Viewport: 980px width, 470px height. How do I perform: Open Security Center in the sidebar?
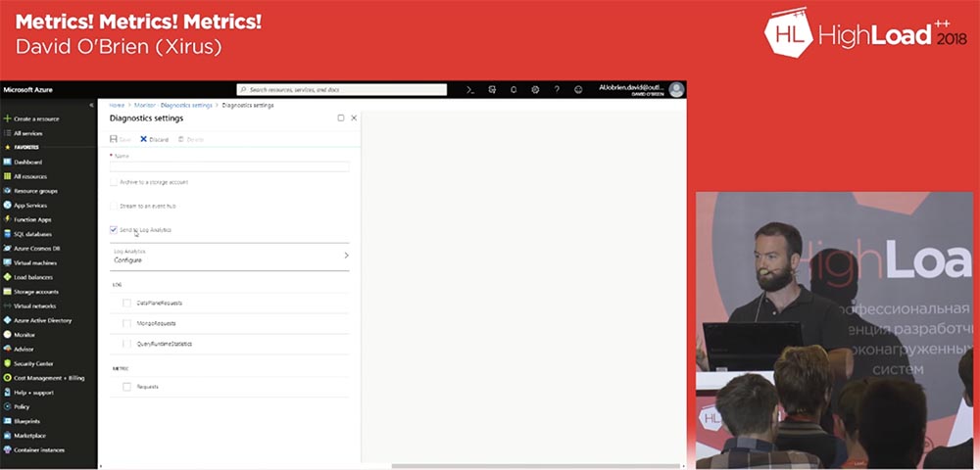33,363
